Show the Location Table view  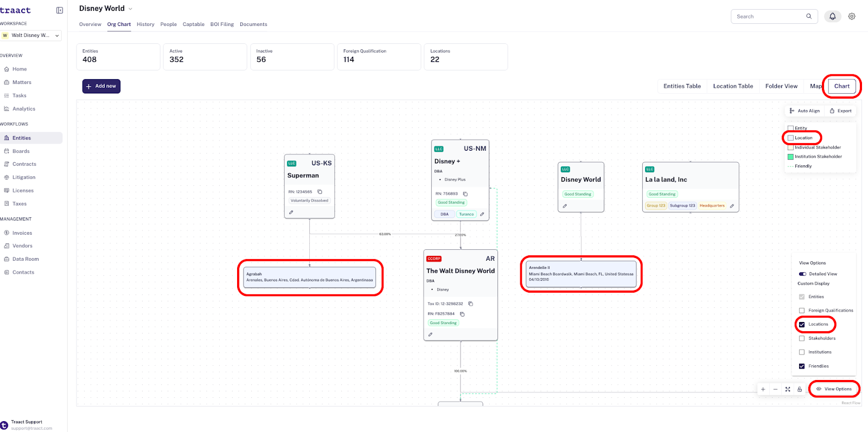pos(733,86)
